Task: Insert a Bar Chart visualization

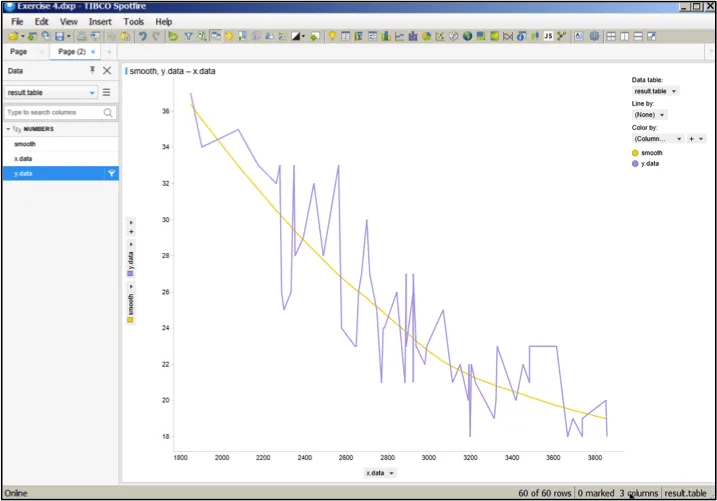Action: 386,36
